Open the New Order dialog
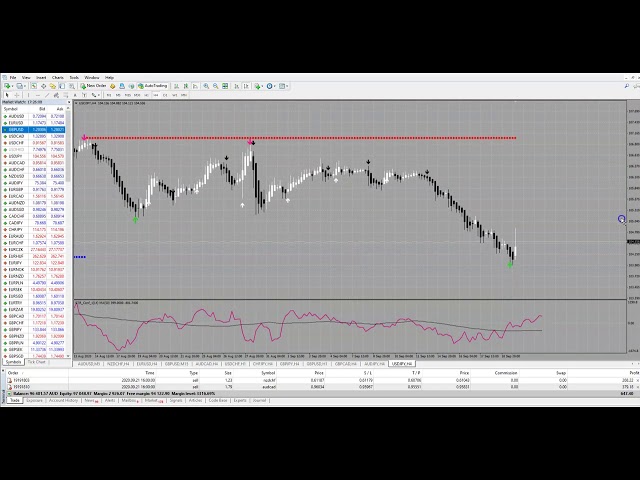 point(95,86)
